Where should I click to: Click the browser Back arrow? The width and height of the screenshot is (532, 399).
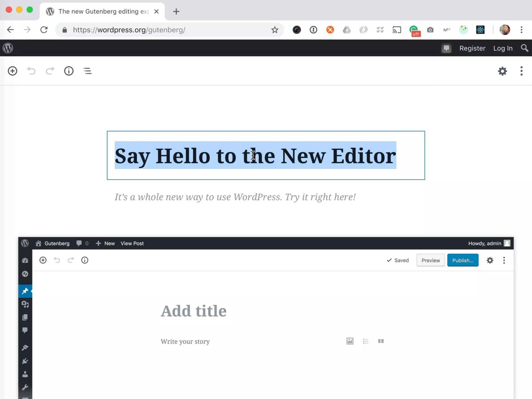[x=10, y=30]
